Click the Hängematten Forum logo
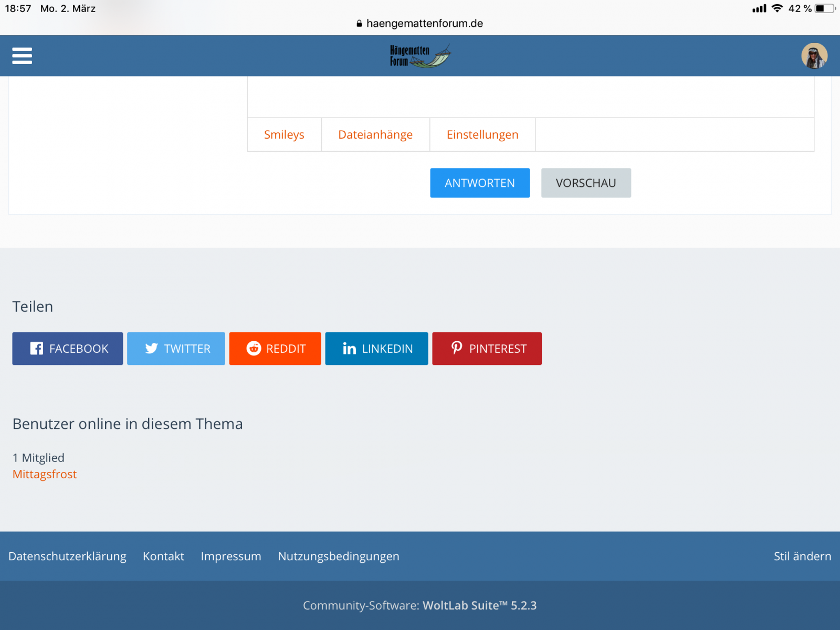This screenshot has height=630, width=840. click(419, 56)
